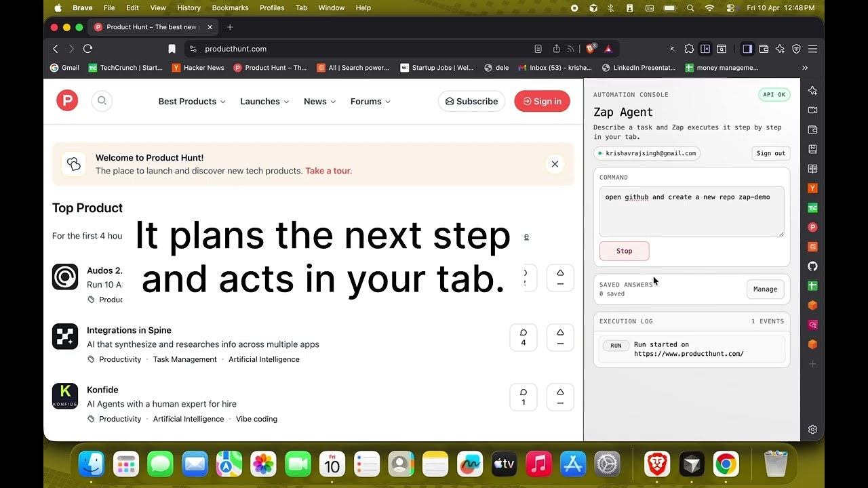The width and height of the screenshot is (868, 488).
Task: Open reading list icon in Brave sidebar
Action: 812,168
